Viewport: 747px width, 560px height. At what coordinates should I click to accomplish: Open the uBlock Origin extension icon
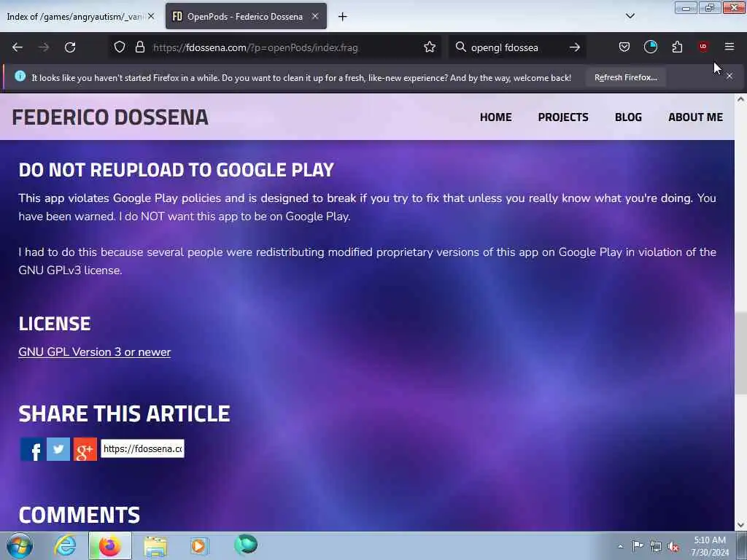703,47
